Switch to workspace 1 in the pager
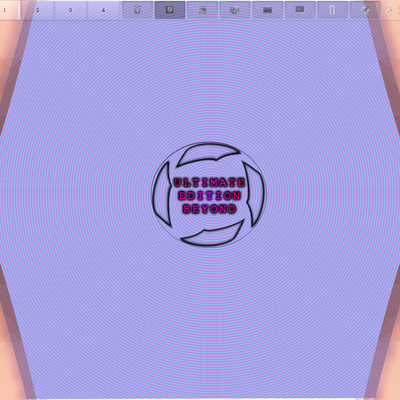 (x=10, y=10)
